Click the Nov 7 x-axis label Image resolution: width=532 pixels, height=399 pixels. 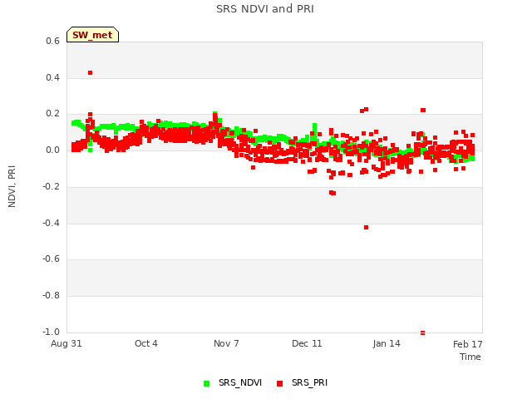click(226, 343)
